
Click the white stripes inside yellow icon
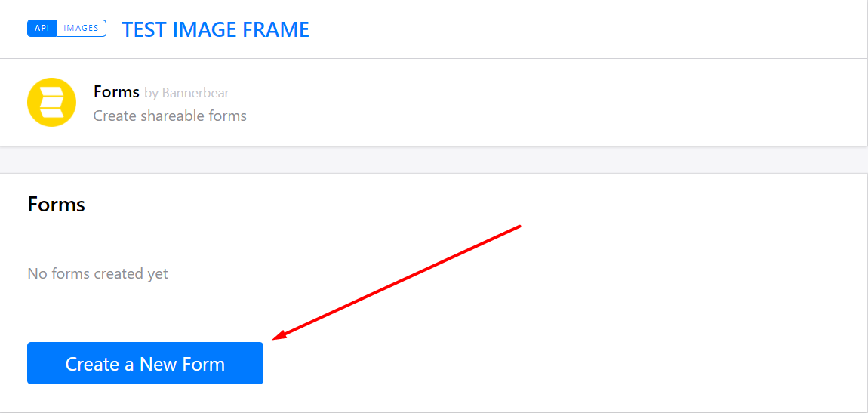pos(51,103)
